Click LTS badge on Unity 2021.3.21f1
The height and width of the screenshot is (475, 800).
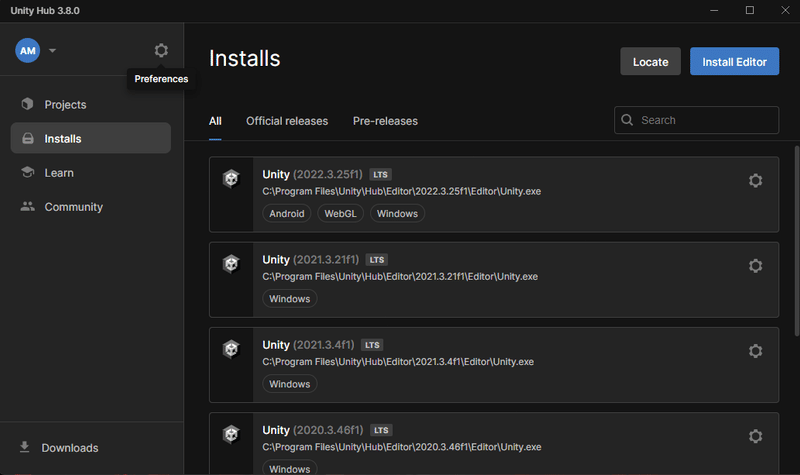[x=377, y=260]
